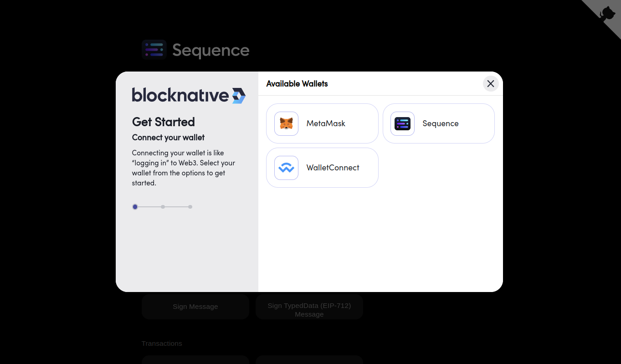This screenshot has height=364, width=621.
Task: Click the Sequence wallet logo icon
Action: [402, 123]
